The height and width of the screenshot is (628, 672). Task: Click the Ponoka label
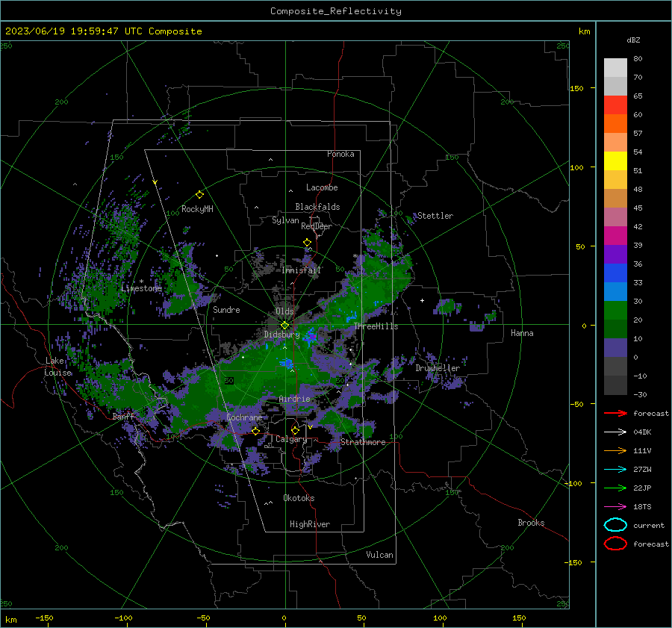[340, 154]
